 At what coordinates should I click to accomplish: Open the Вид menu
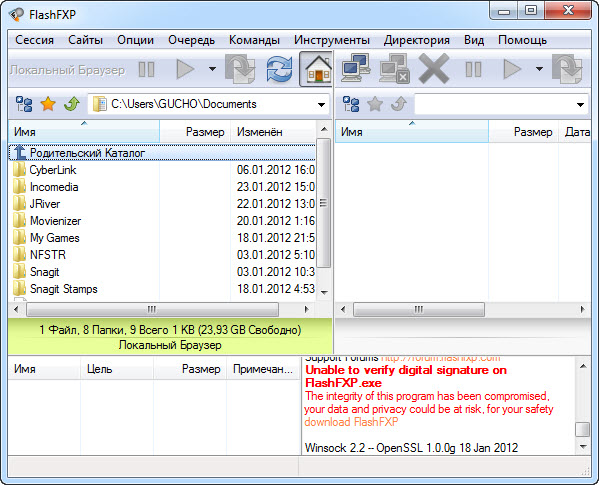click(474, 40)
